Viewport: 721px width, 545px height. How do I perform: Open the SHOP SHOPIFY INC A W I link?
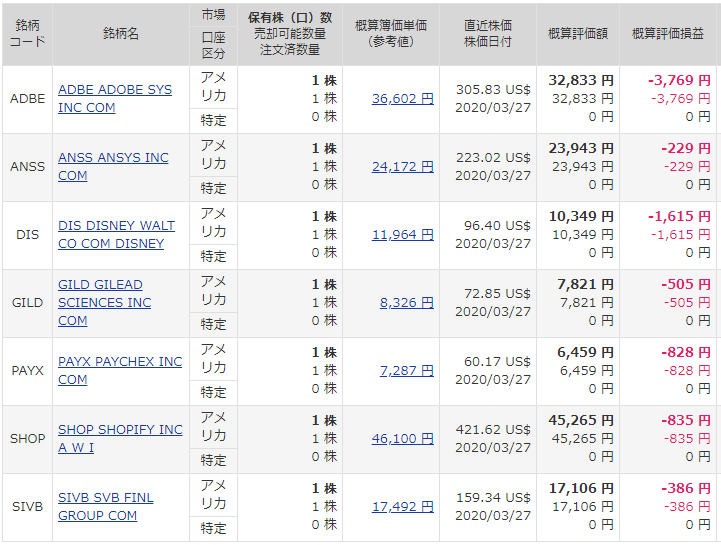click(120, 438)
